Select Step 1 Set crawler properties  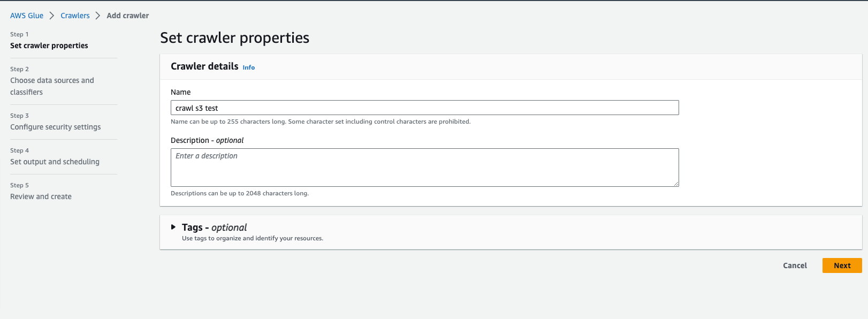pyautogui.click(x=49, y=45)
